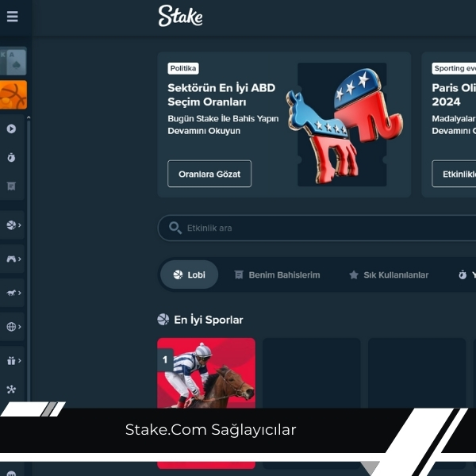Expand the globe language menu in the sidebar
The image size is (476, 476).
[x=12, y=327]
